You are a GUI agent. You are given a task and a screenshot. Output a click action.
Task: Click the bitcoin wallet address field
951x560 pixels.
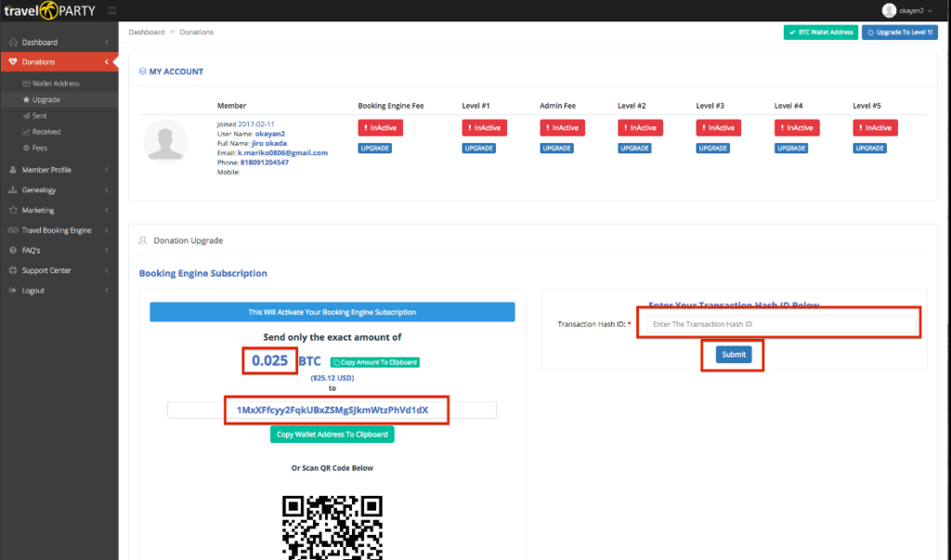[x=332, y=410]
